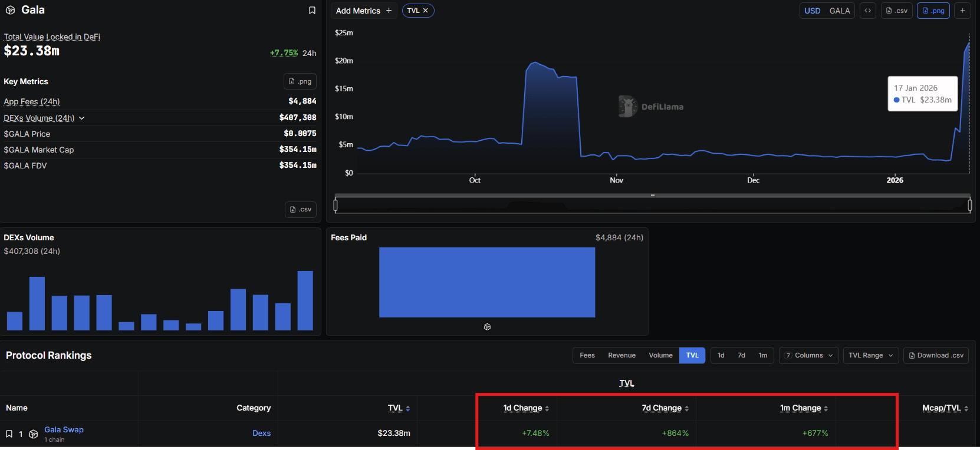Image resolution: width=980 pixels, height=450 pixels.
Task: Switch chart denomination to USD
Action: [812, 11]
